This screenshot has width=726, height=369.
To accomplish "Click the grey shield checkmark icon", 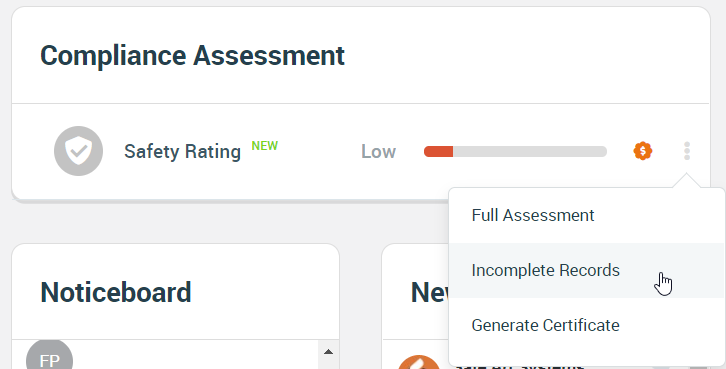I will pos(78,151).
